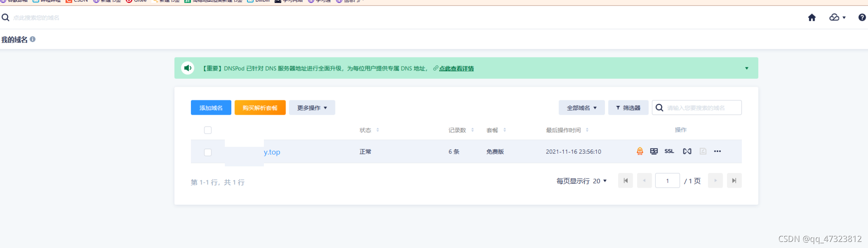The height and width of the screenshot is (248, 868).
Task: Open the three-dots more menu in the domain row
Action: pyautogui.click(x=717, y=151)
